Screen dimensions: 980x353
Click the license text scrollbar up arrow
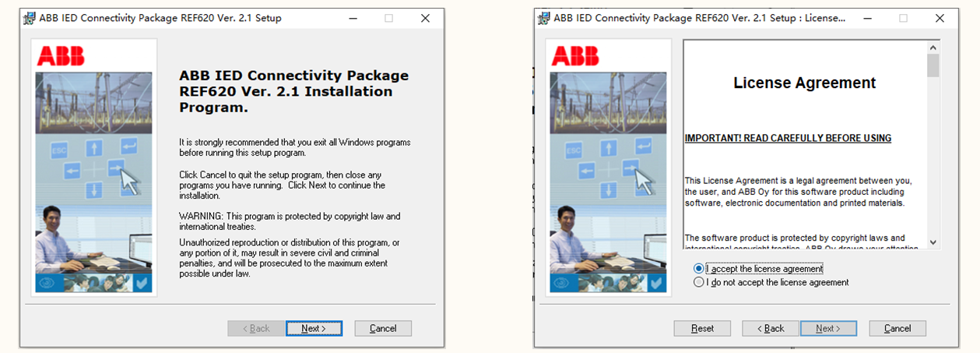[x=933, y=47]
